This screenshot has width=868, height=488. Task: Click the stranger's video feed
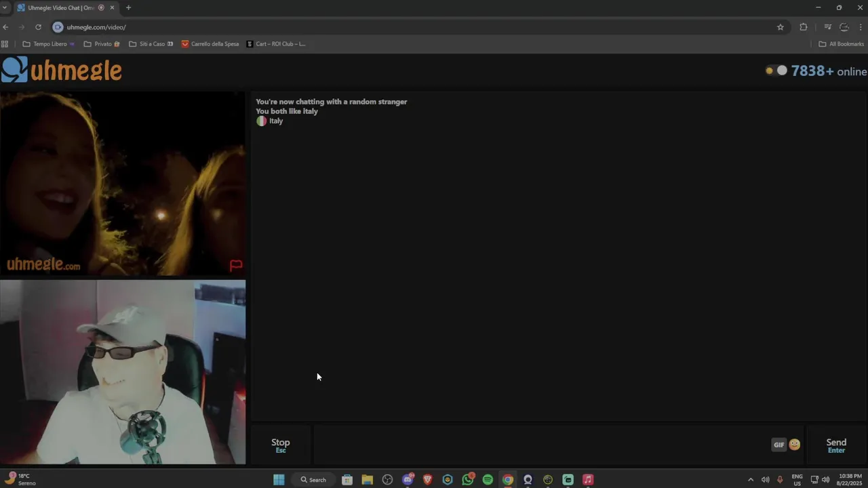click(x=123, y=184)
